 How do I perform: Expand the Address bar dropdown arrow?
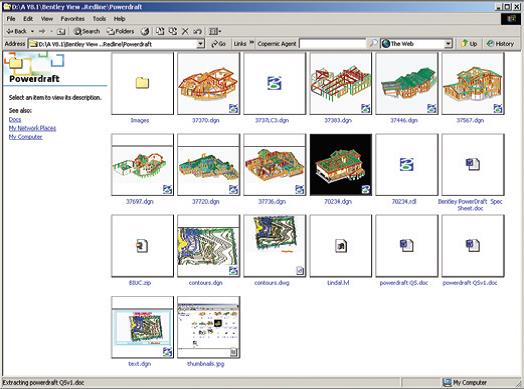click(200, 44)
